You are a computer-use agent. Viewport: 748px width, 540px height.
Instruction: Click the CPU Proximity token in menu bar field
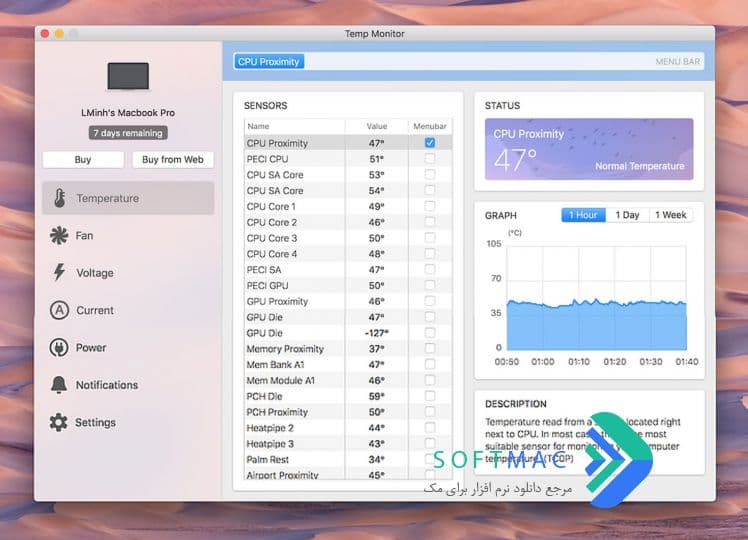coord(269,62)
